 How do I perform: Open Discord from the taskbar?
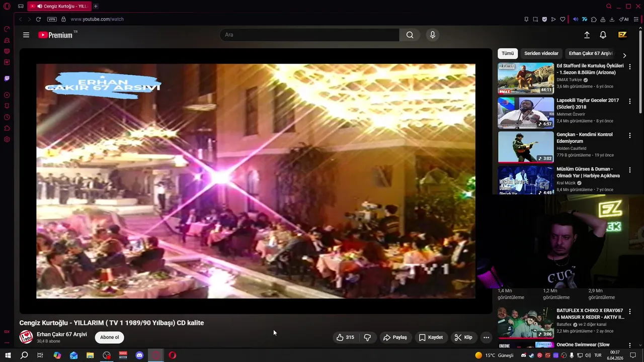tap(139, 355)
